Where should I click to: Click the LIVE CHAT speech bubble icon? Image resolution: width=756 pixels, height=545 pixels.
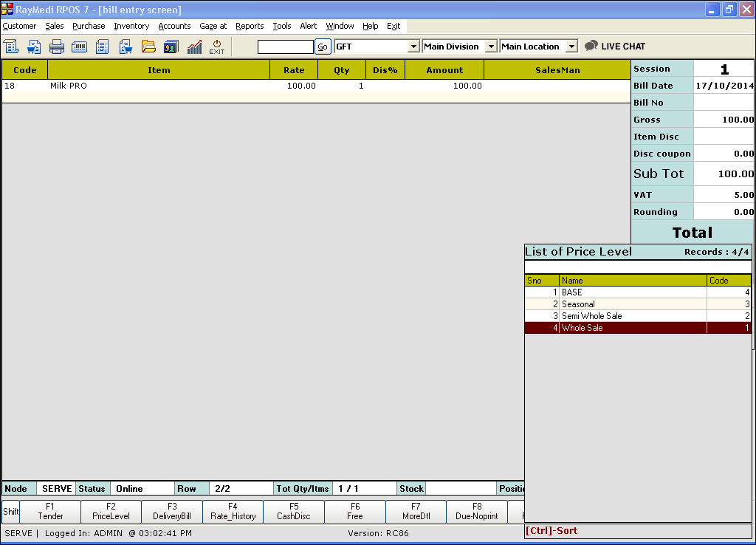click(591, 46)
